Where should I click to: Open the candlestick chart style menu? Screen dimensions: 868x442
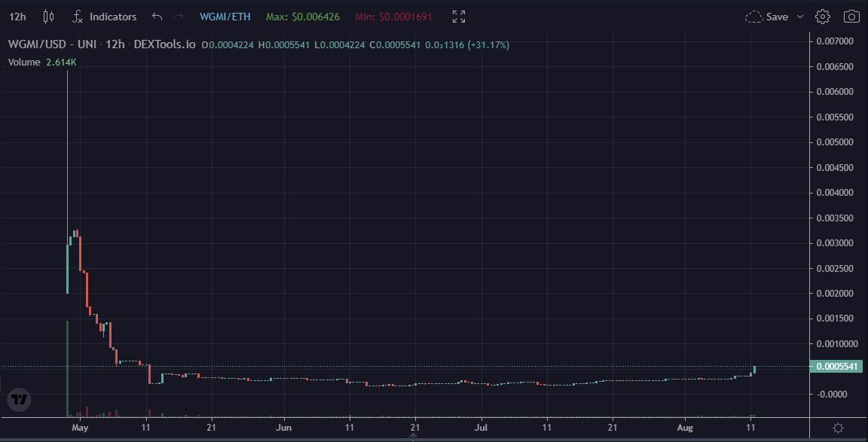[49, 17]
